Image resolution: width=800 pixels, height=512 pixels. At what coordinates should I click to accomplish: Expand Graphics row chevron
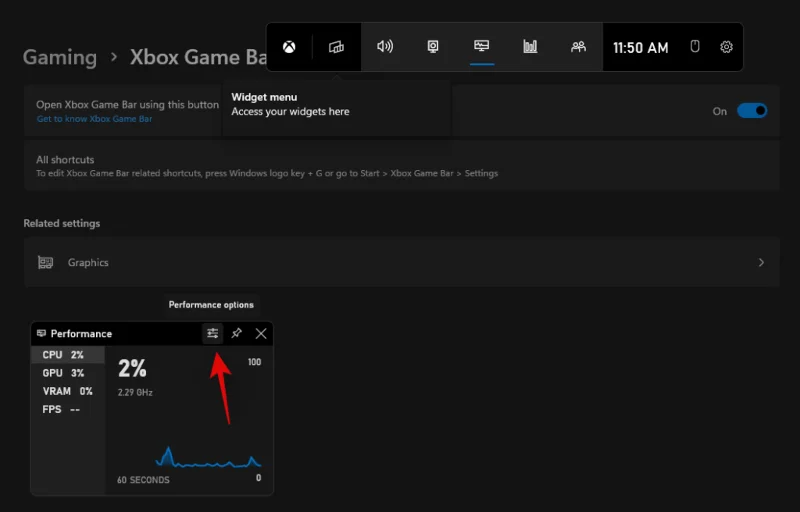click(x=761, y=263)
